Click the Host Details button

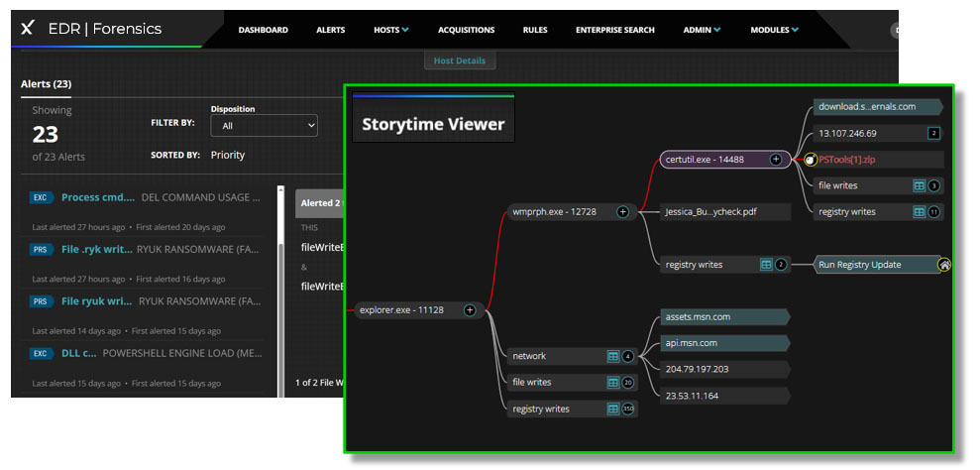tap(460, 60)
